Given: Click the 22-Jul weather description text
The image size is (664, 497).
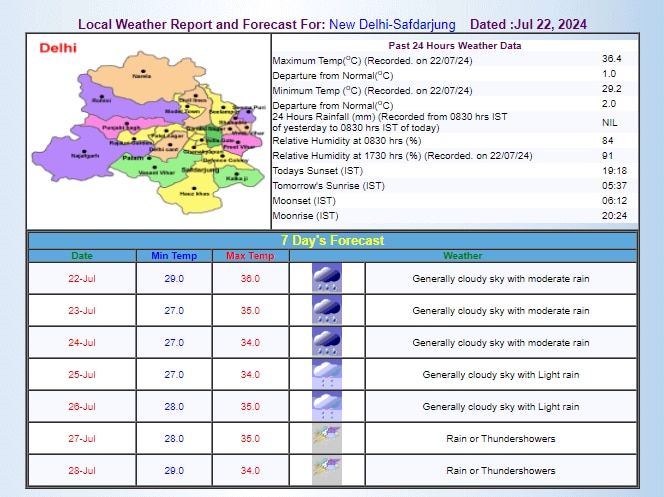Looking at the screenshot, I should pyautogui.click(x=501, y=279).
